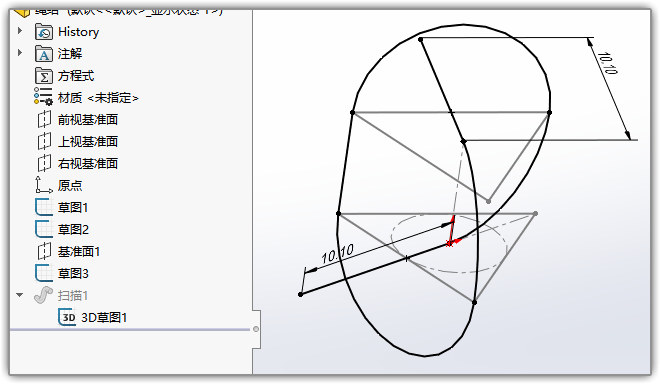Select 3D草图1 under 扫描1
The height and width of the screenshot is (384, 660).
(x=104, y=317)
